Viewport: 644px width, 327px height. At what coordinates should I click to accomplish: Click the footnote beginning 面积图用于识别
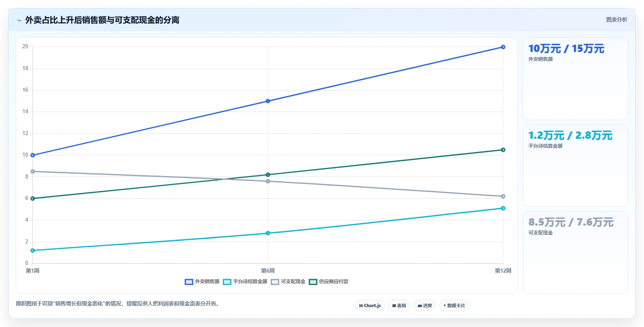pyautogui.click(x=118, y=303)
